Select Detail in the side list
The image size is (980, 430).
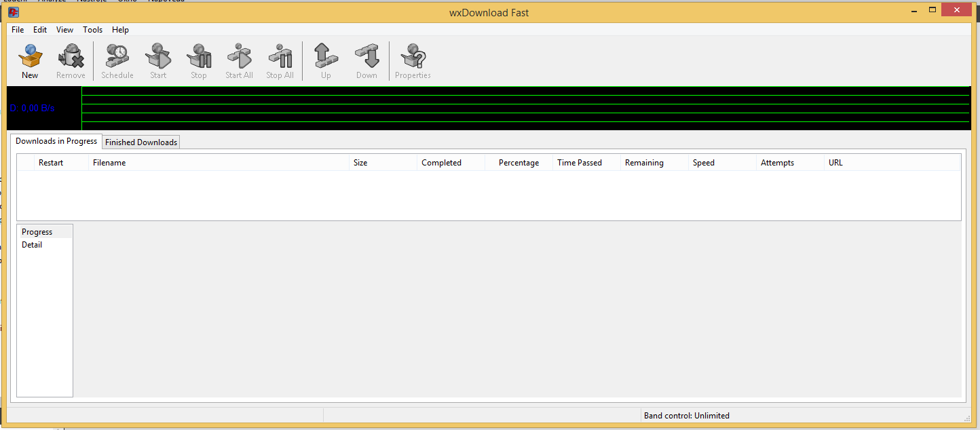(x=32, y=245)
